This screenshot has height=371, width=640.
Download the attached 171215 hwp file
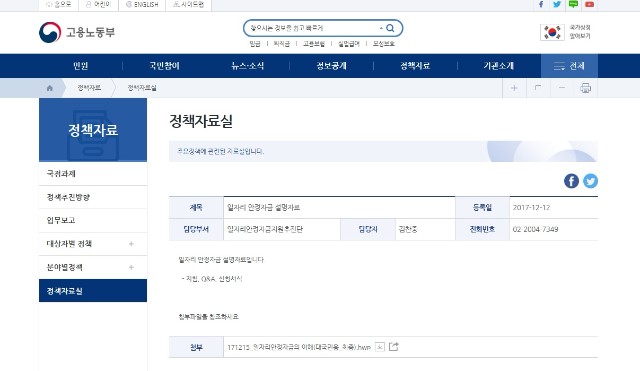(x=299, y=347)
